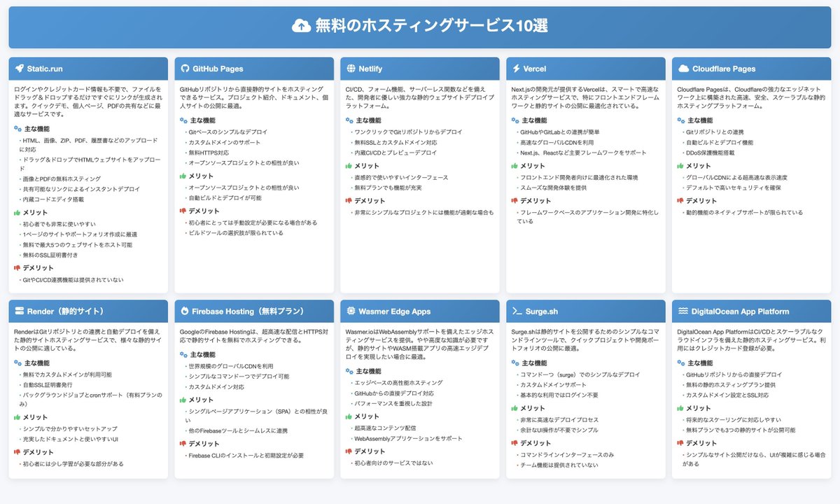The width and height of the screenshot is (840, 504).
Task: Select the Netlify card heading
Action: (370, 69)
